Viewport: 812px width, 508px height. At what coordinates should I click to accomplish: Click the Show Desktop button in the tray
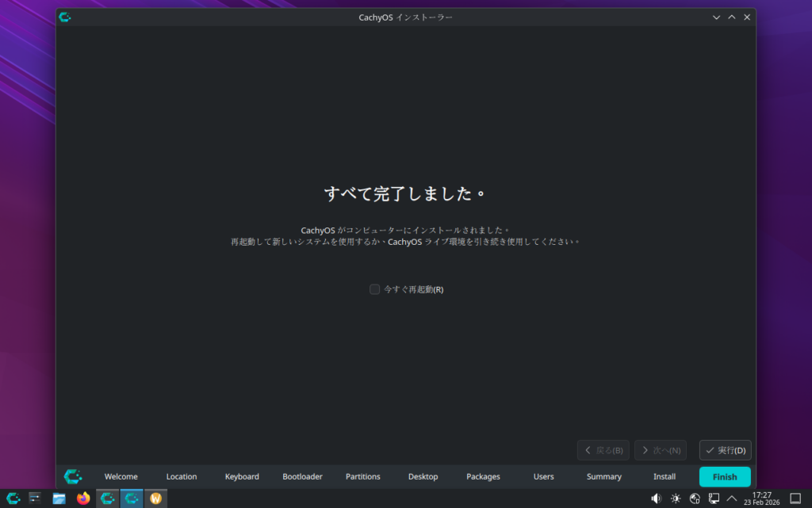(x=796, y=498)
